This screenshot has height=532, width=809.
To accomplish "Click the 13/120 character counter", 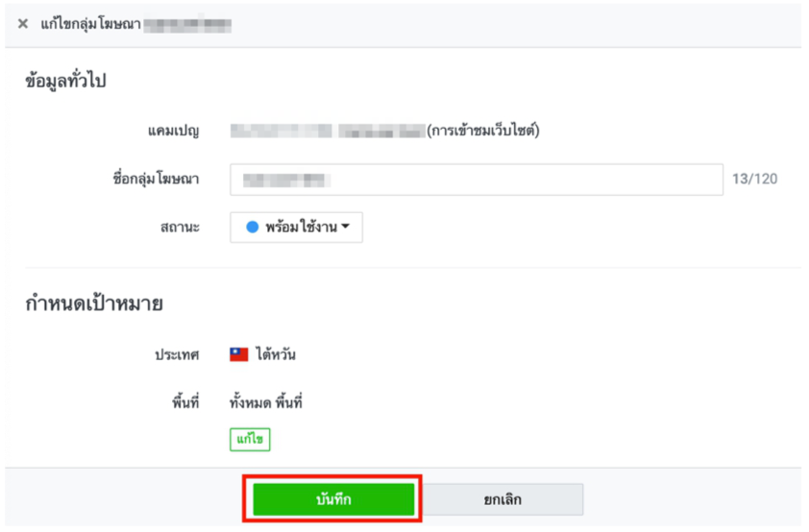I will point(755,179).
